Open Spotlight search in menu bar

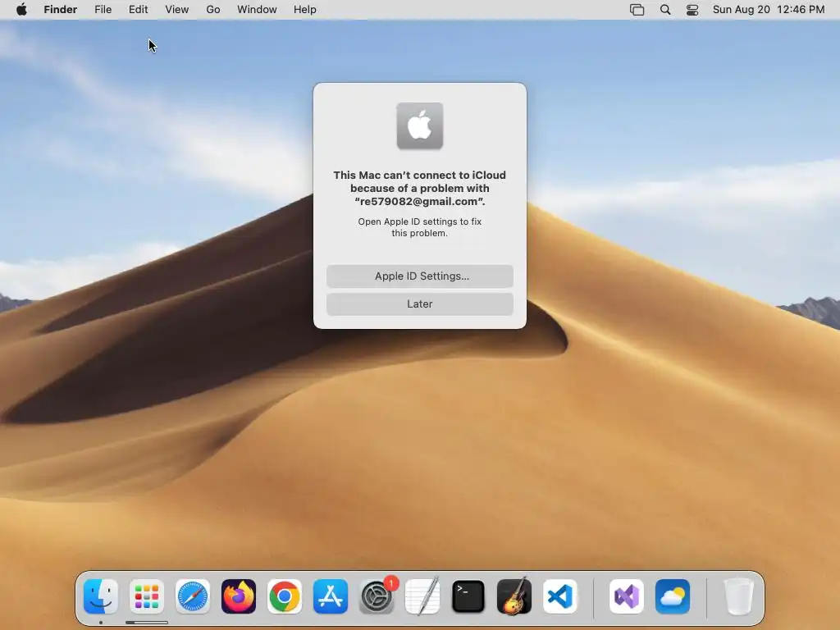[665, 10]
